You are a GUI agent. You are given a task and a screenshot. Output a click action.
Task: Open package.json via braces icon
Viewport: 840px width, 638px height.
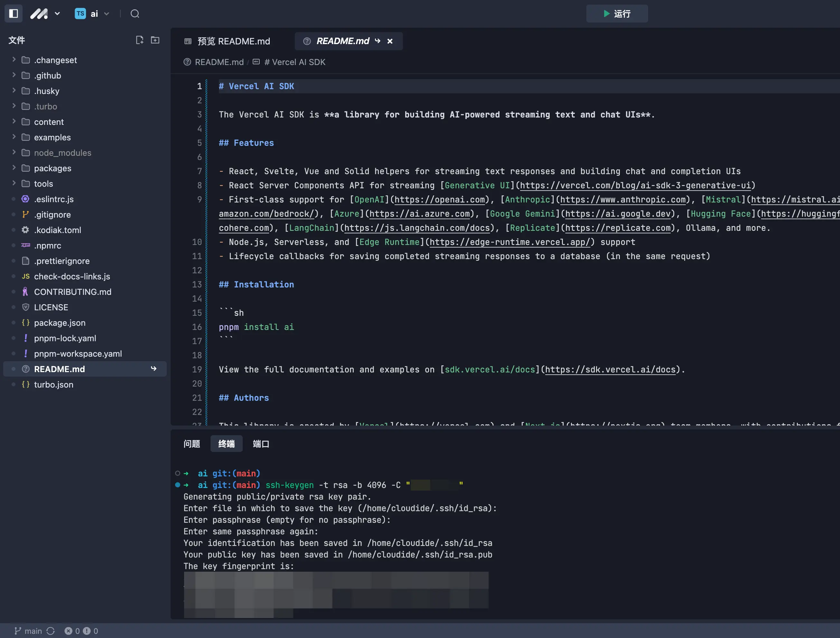[x=25, y=323]
